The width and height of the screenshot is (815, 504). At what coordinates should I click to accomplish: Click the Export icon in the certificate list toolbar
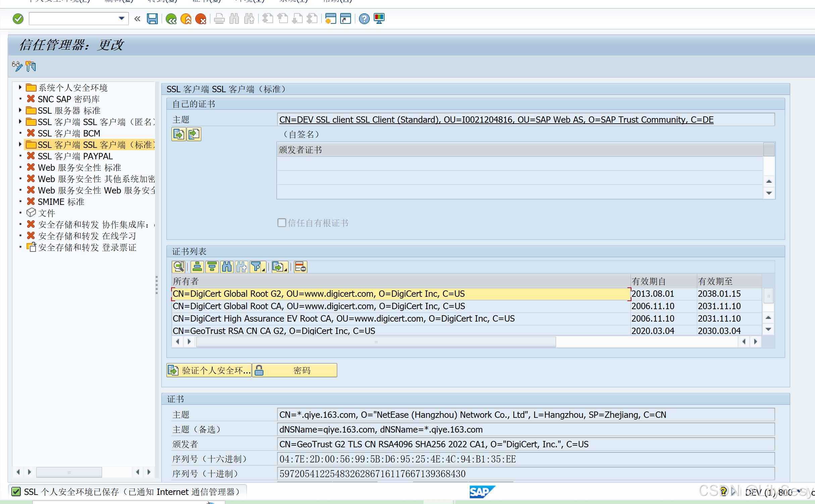click(x=278, y=267)
